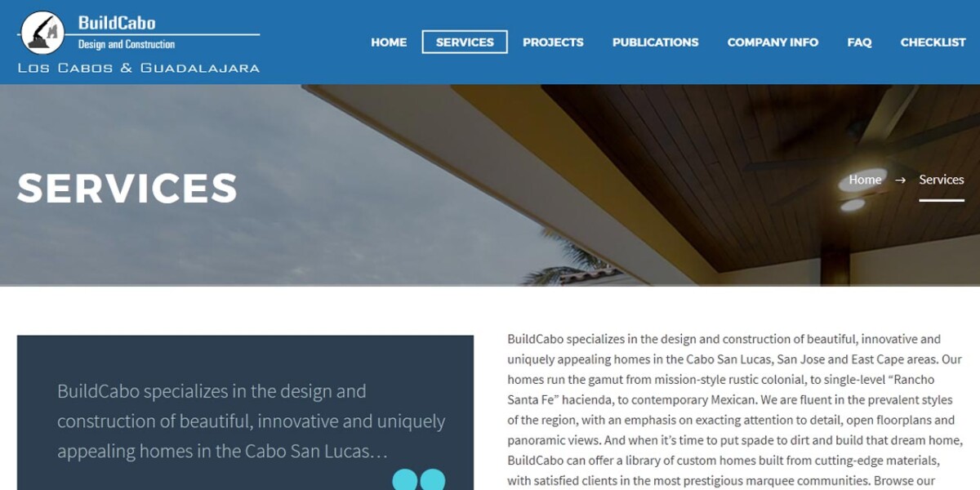Click the hero banner image of the ceiling
980x490 pixels.
pyautogui.click(x=490, y=185)
